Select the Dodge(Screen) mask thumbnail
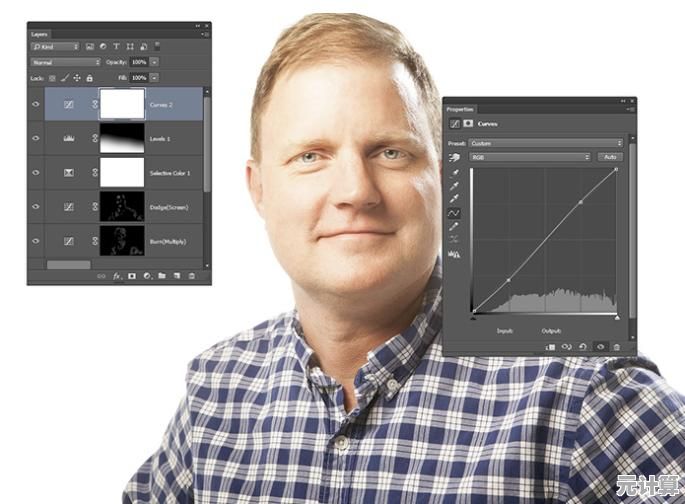This screenshot has height=504, width=685. pyautogui.click(x=122, y=206)
